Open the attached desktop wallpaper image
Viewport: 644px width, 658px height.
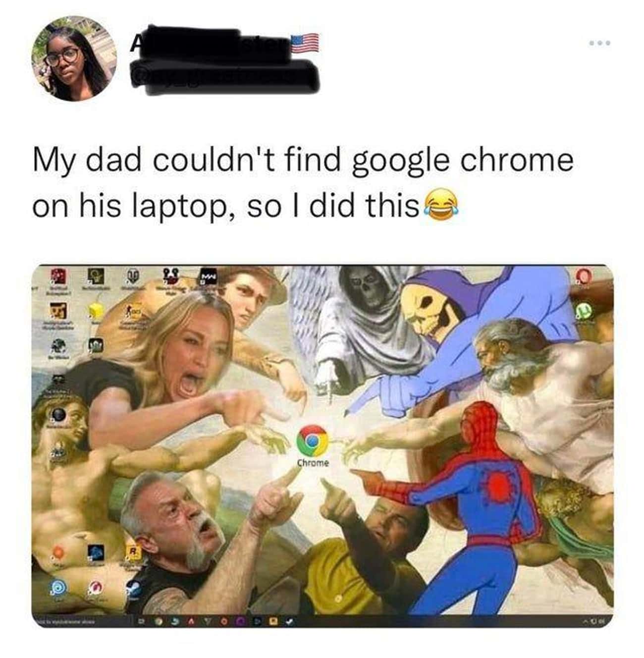pyautogui.click(x=322, y=446)
